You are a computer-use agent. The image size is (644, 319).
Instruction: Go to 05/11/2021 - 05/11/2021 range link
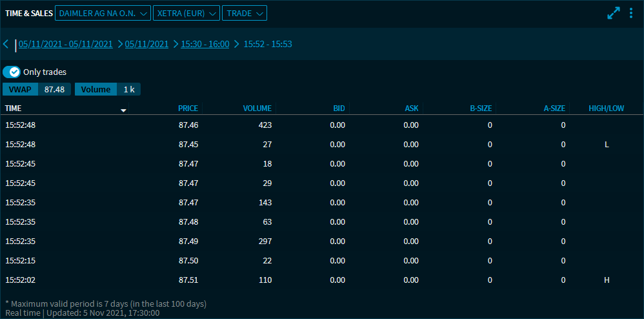pyautogui.click(x=66, y=45)
